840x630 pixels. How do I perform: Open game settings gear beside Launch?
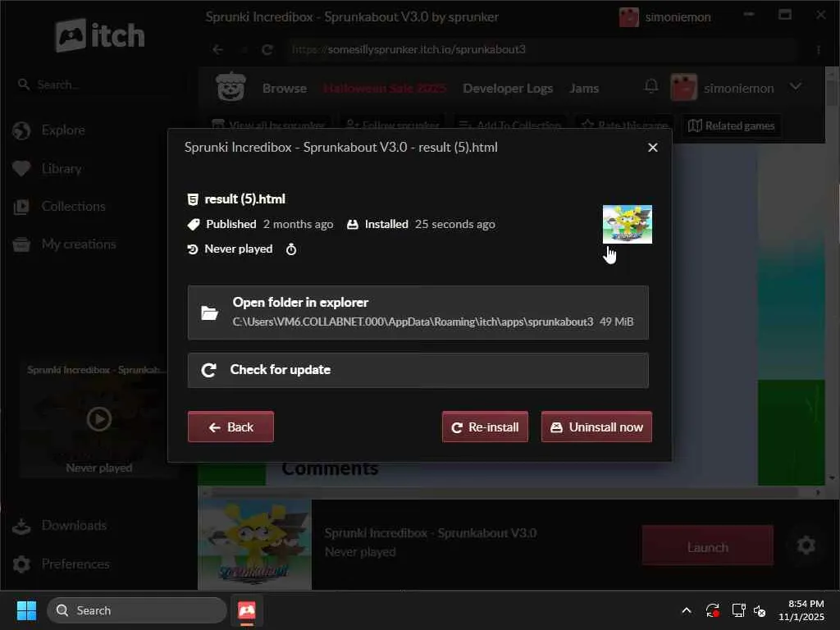(x=806, y=546)
